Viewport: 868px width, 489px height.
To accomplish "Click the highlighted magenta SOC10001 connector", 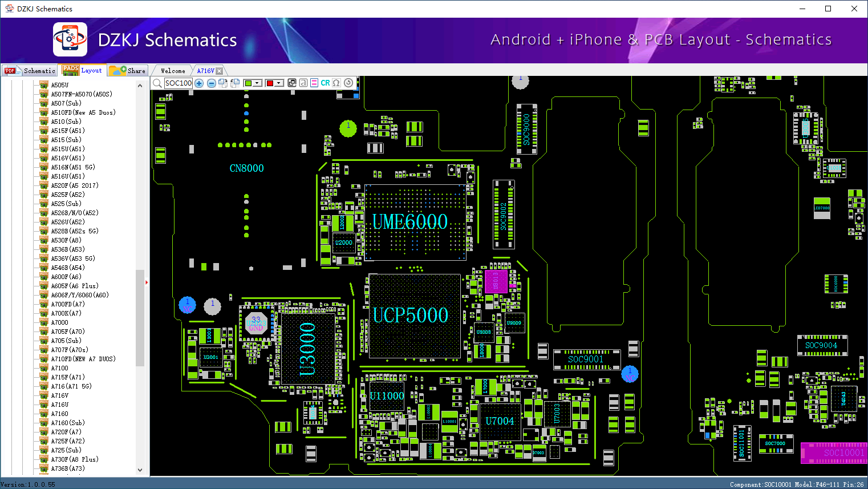I will coord(834,452).
